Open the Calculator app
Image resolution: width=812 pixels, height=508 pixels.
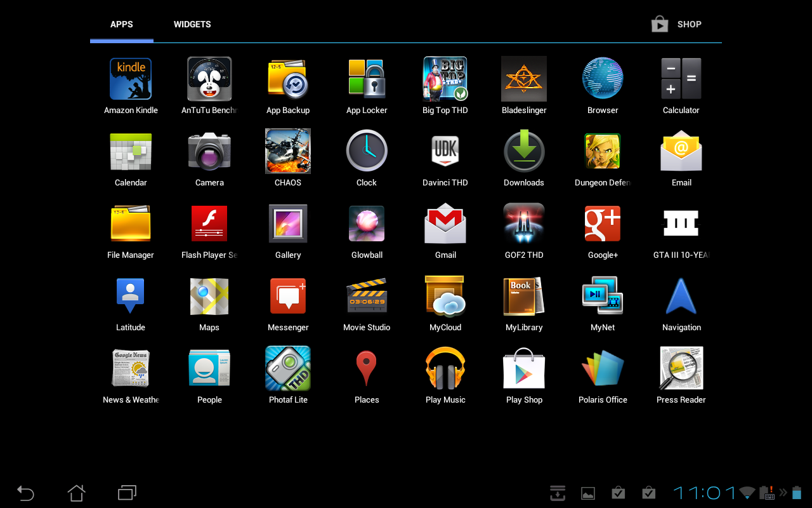point(681,79)
